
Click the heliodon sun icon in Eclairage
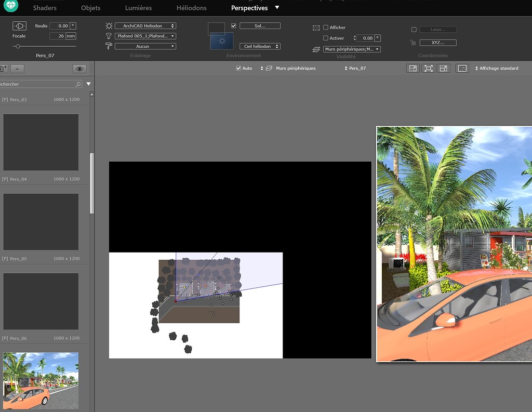click(108, 25)
